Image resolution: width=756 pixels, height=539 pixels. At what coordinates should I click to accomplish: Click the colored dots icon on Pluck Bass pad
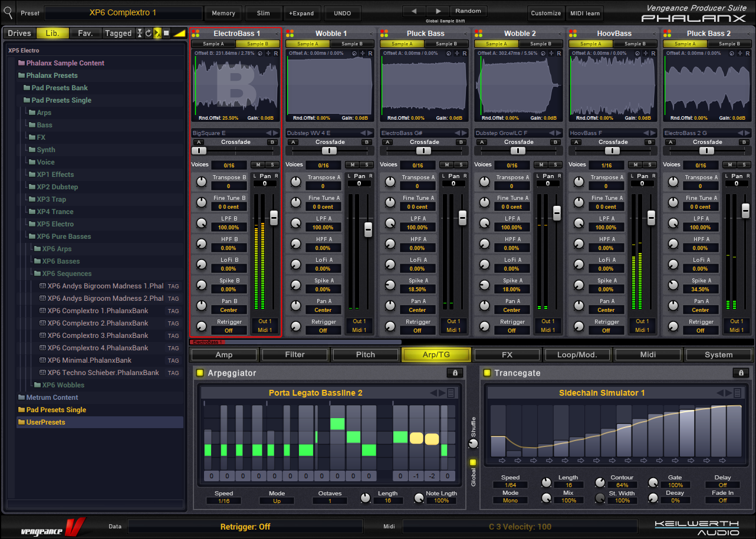[x=384, y=34]
